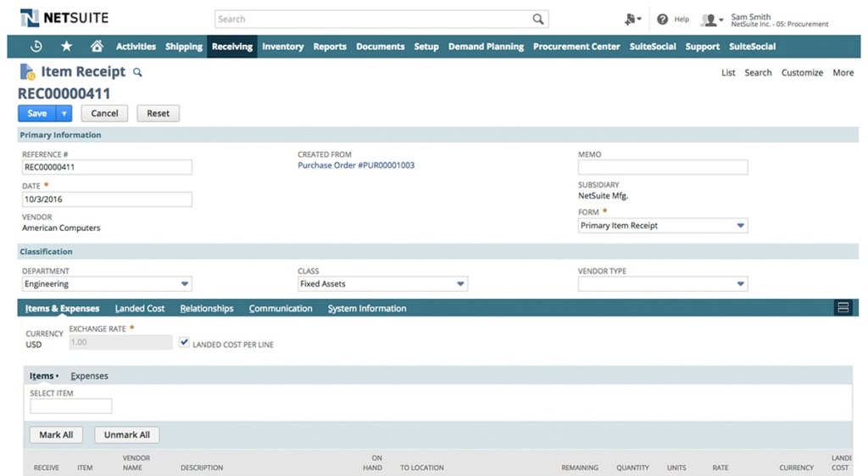The height and width of the screenshot is (476, 868).
Task: Select the Items subtab
Action: 42,376
